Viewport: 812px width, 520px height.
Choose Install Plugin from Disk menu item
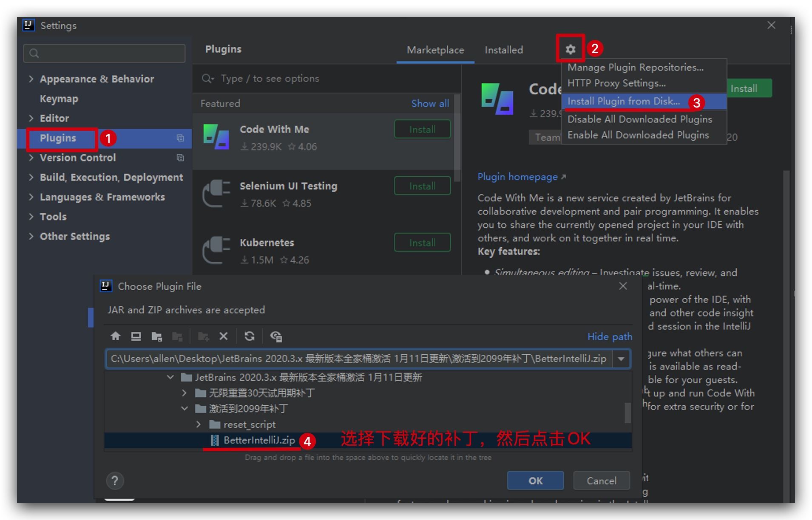point(623,101)
